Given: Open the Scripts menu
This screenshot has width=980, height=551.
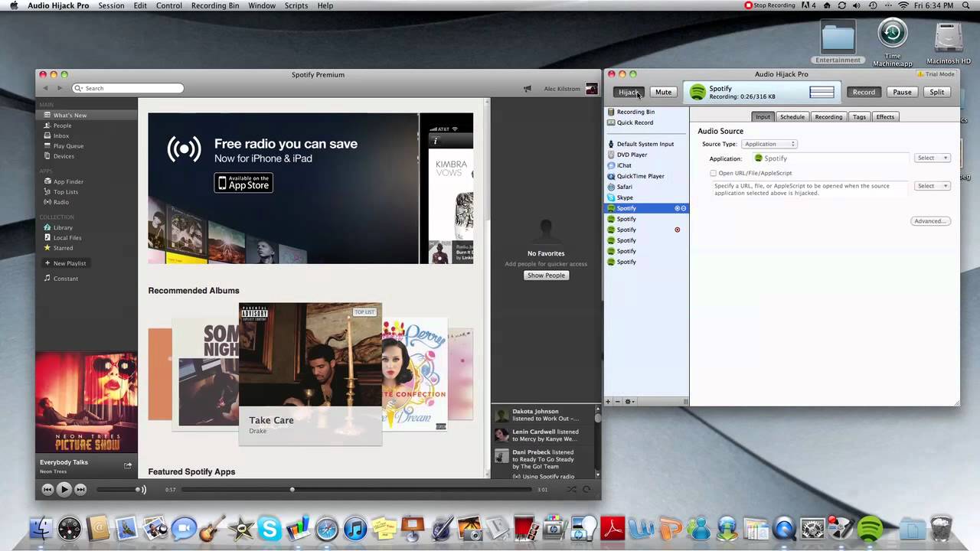Looking at the screenshot, I should pyautogui.click(x=296, y=5).
